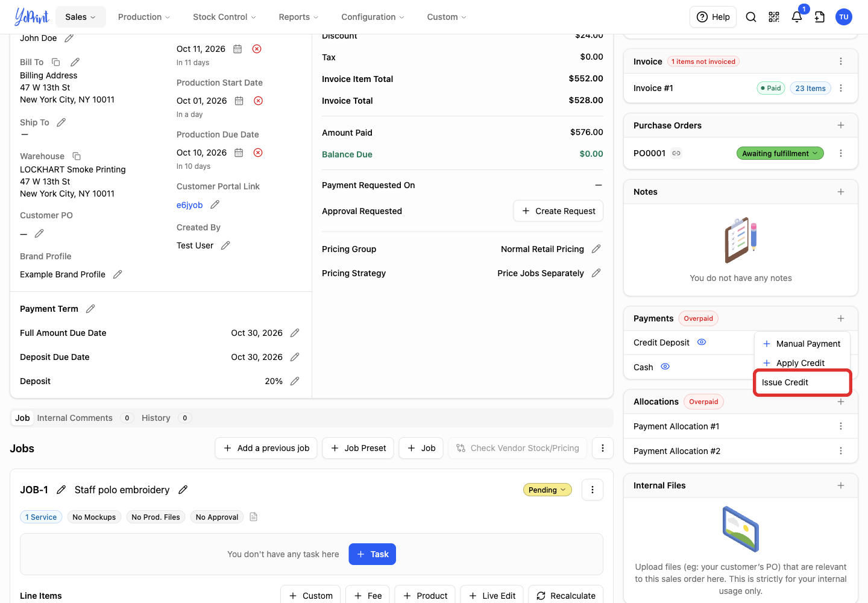Copy the Warehouse address
868x603 pixels.
click(x=77, y=156)
